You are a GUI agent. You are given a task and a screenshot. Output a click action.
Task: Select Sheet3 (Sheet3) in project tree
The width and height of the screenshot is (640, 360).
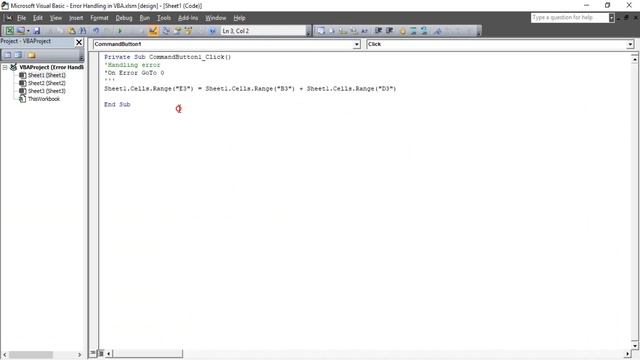(47, 91)
